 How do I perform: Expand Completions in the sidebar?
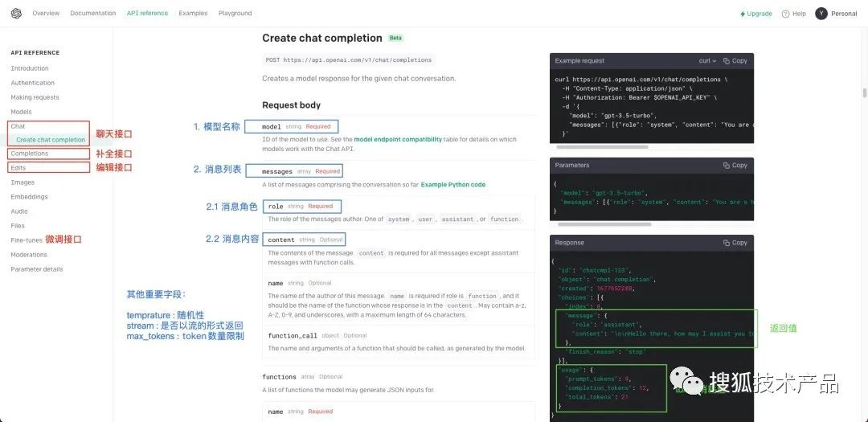pyautogui.click(x=30, y=154)
